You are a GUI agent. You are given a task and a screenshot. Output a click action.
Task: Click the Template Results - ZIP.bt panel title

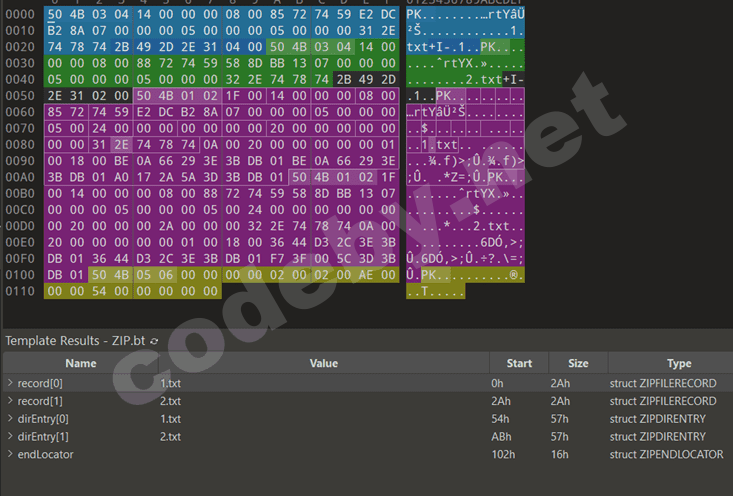[x=75, y=341]
